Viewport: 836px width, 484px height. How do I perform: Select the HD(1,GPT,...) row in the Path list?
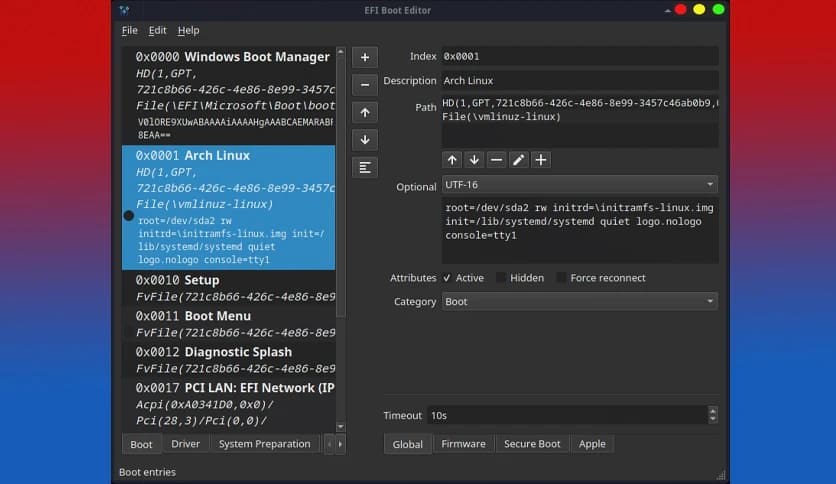[x=580, y=103]
